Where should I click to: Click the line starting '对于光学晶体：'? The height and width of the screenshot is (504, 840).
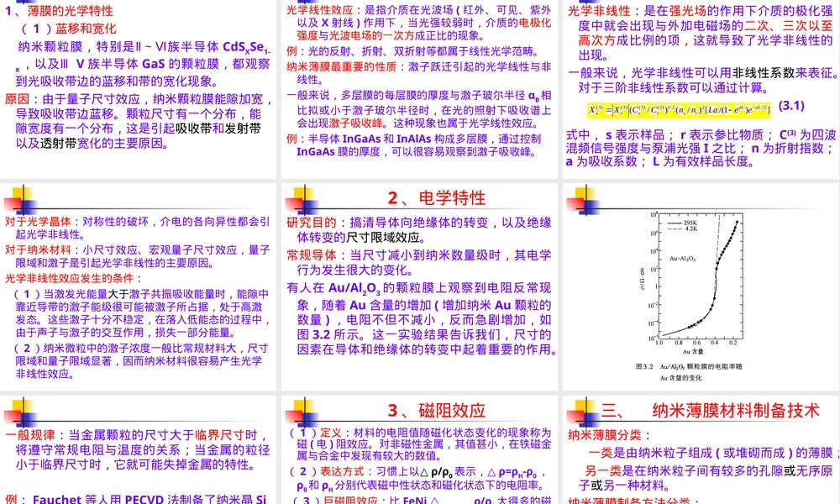pos(138,228)
